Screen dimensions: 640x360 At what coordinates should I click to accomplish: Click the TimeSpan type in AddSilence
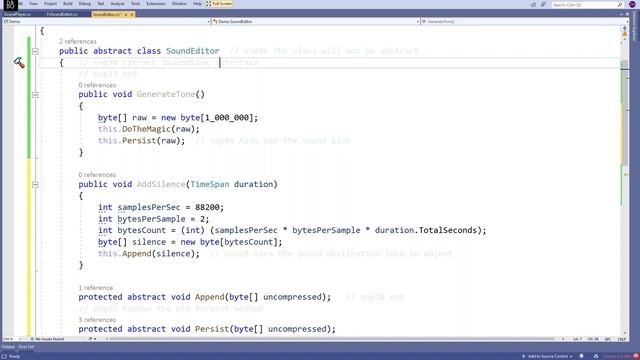tap(210, 184)
